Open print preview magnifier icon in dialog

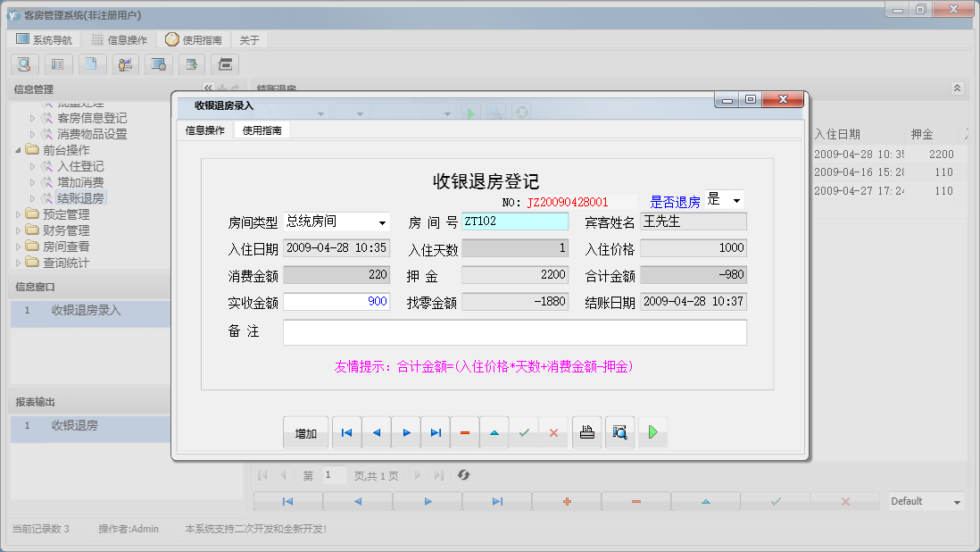619,433
